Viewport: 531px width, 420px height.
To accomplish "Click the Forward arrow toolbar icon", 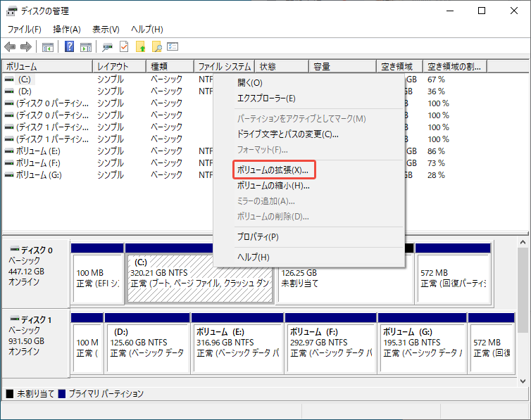I will click(x=26, y=46).
